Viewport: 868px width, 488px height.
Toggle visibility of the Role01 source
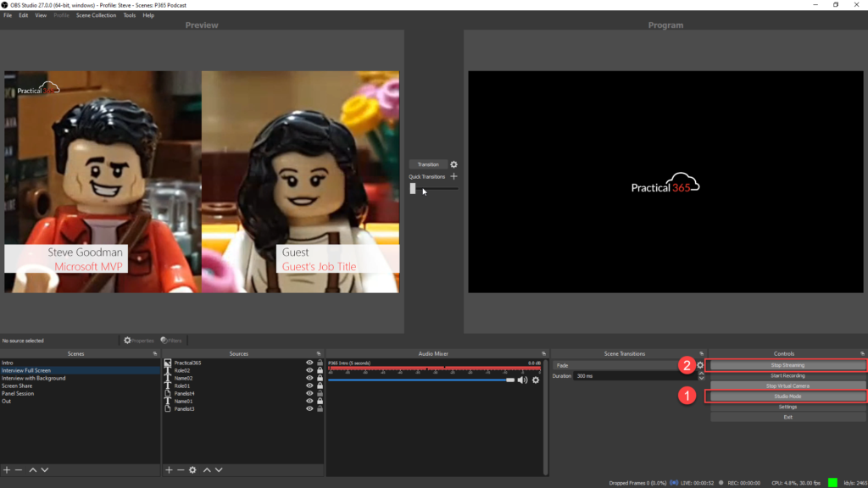[309, 385]
